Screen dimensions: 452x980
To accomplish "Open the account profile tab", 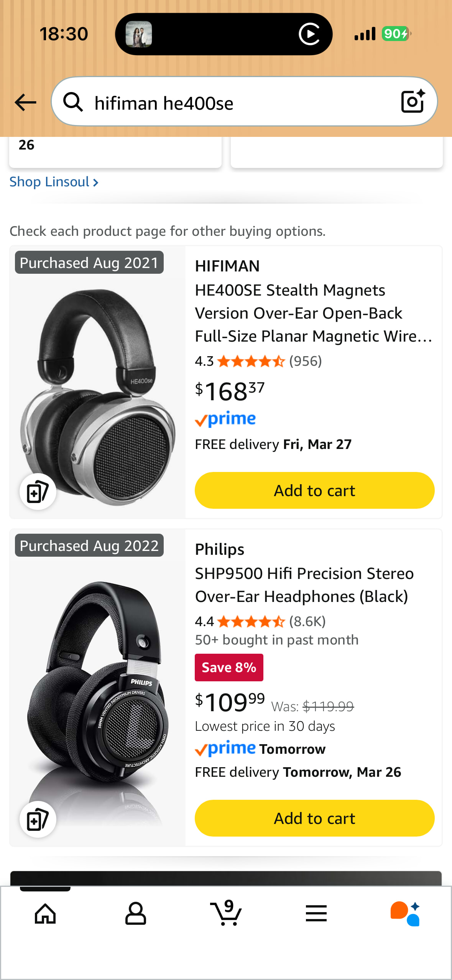I will [x=136, y=913].
